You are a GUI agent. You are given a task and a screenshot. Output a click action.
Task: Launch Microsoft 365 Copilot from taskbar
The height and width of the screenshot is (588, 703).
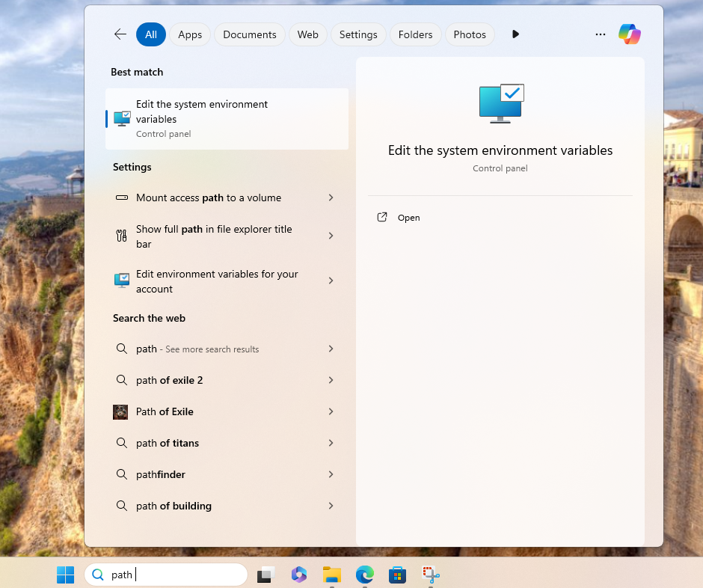(299, 575)
